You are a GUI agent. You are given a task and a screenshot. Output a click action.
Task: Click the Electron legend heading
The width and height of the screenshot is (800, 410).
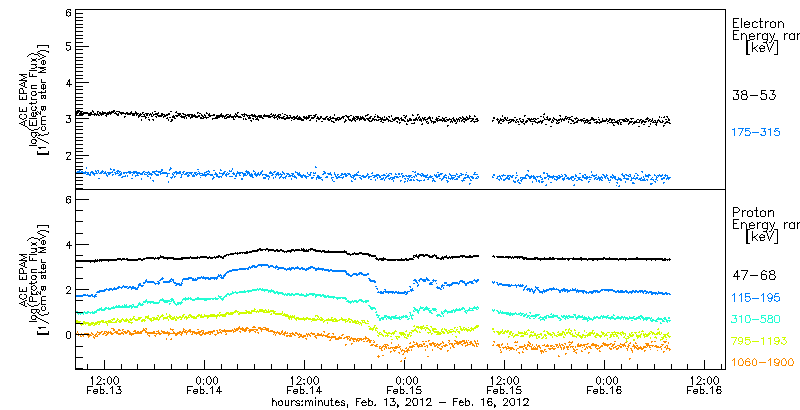click(x=758, y=23)
